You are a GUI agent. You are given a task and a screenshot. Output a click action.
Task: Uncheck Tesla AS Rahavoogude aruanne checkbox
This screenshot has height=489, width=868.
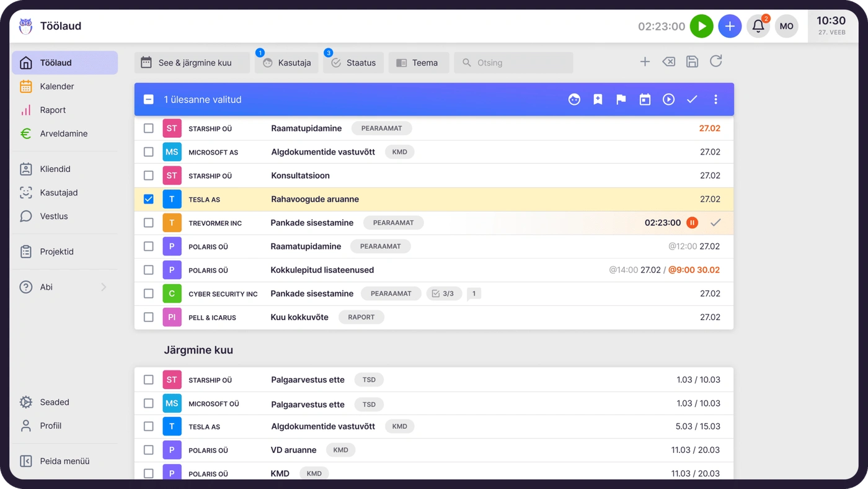(x=149, y=199)
